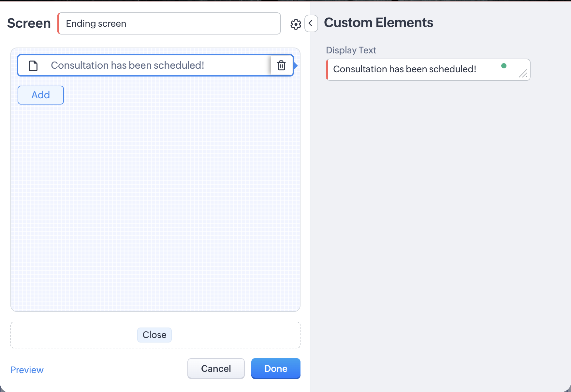
Task: Delete the consultation element with trash icon
Action: coord(281,65)
